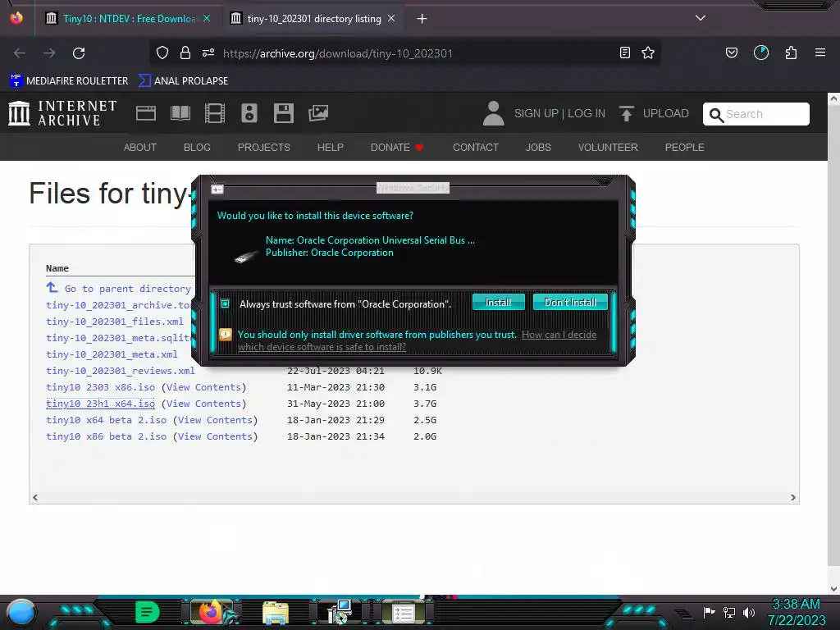This screenshot has width=840, height=630.
Task: Go back with browser back arrow
Action: click(20, 53)
